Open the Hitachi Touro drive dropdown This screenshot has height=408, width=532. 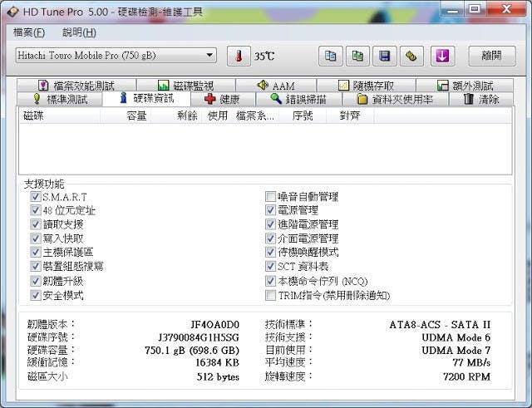coord(116,56)
